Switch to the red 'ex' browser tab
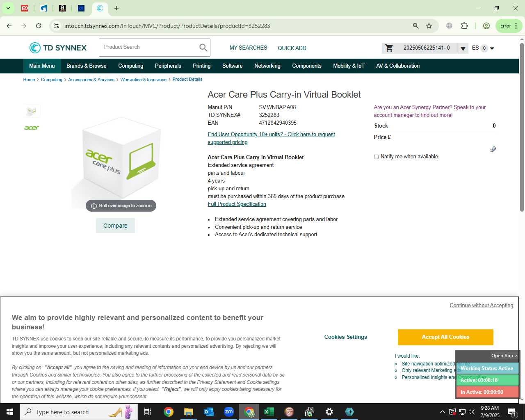 [25, 8]
